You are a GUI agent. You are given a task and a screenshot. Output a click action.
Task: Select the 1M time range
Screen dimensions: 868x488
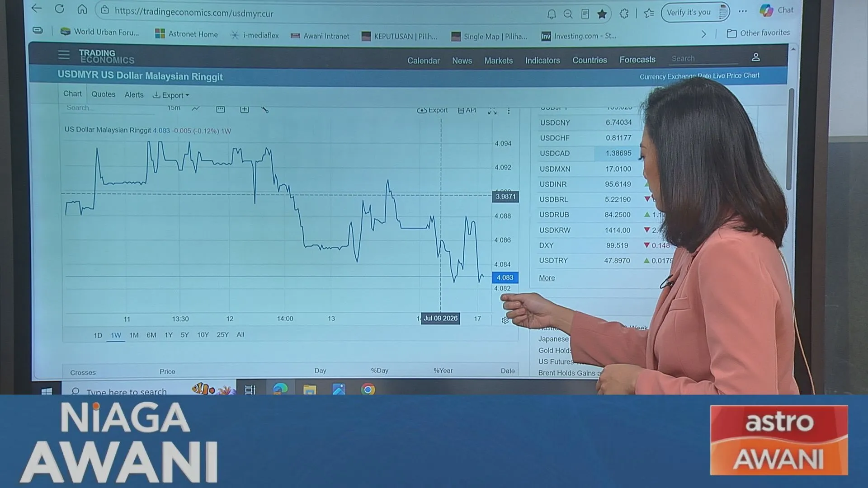134,335
